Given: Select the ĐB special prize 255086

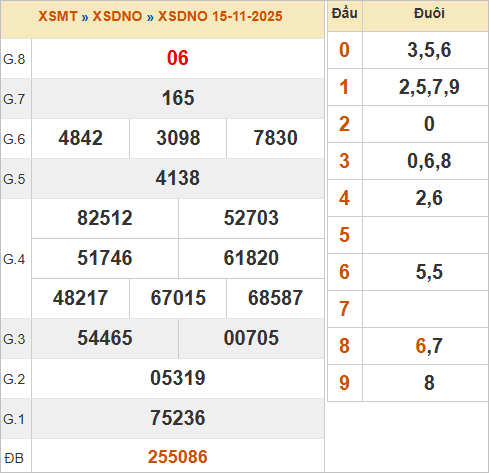Looking at the screenshot, I should tap(178, 457).
